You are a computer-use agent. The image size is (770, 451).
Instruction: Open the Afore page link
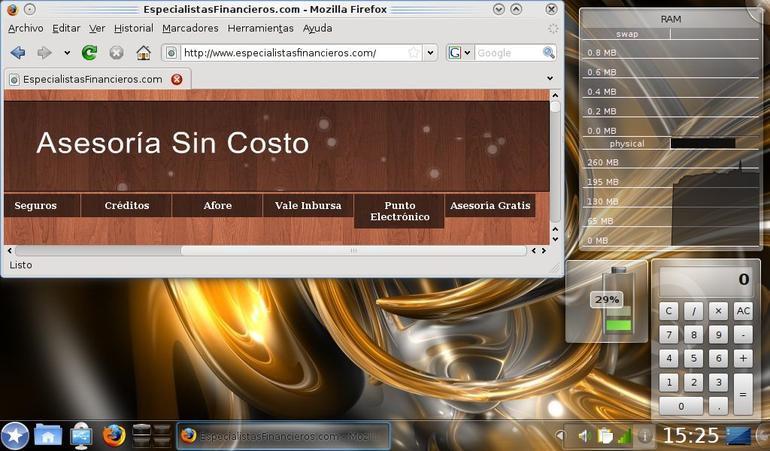point(218,205)
